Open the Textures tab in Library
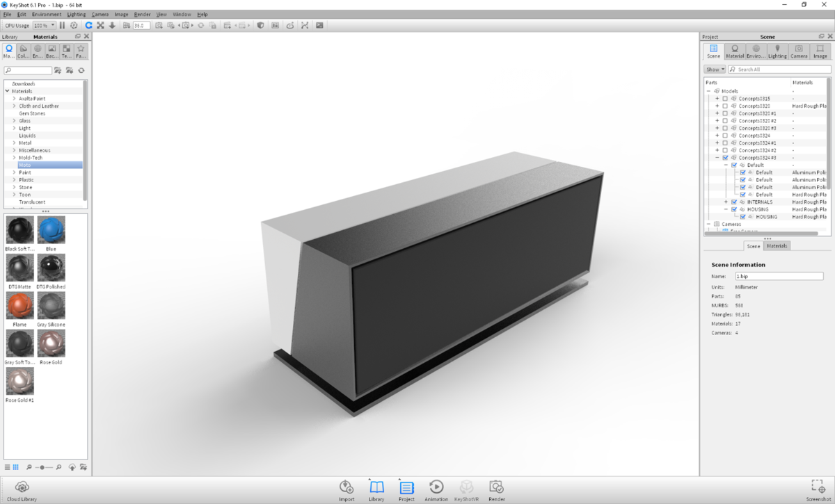Screen dimensions: 835x504 coord(66,52)
